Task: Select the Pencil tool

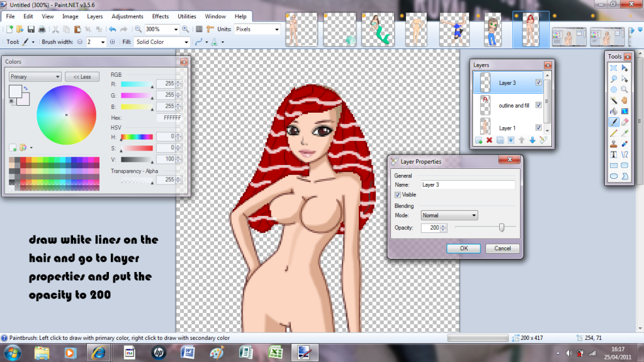Action: [x=614, y=133]
